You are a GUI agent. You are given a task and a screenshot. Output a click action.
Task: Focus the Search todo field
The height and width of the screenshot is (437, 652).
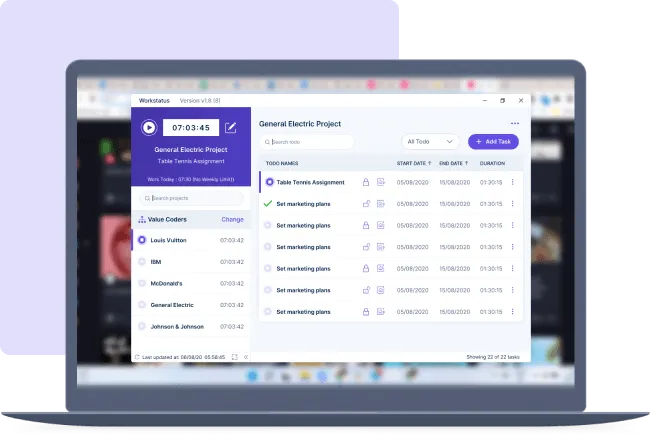(x=307, y=142)
